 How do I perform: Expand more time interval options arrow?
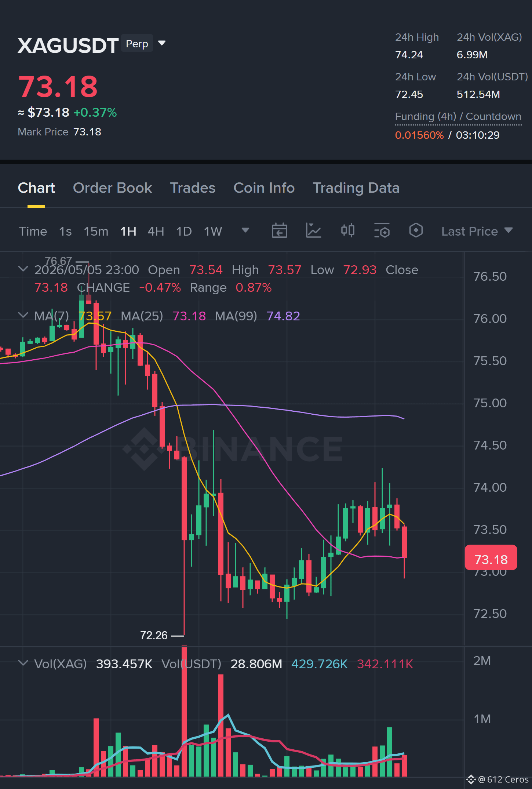(245, 230)
